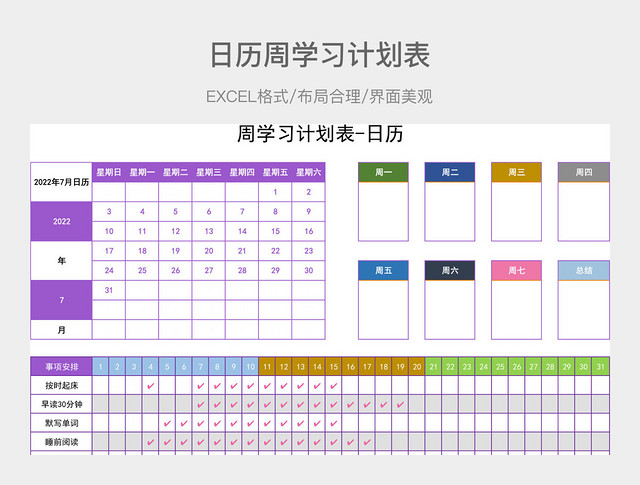Pick calendar date 13 in the calendar grid
This screenshot has height=485, width=640.
click(x=209, y=231)
